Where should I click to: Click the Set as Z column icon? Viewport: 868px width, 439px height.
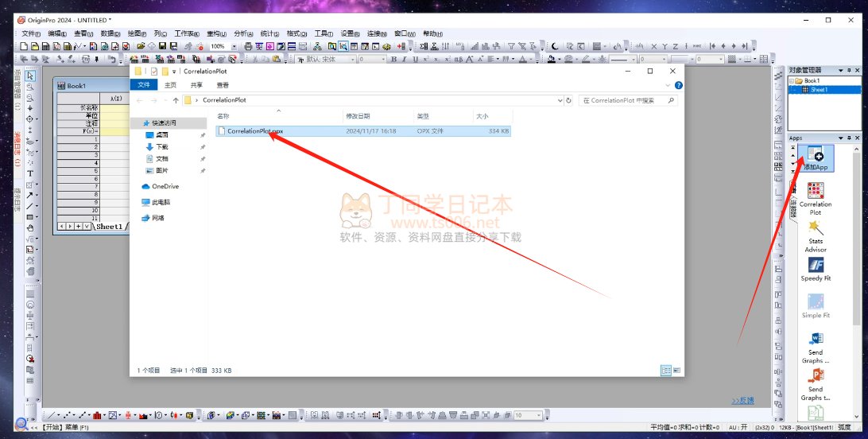(676, 46)
